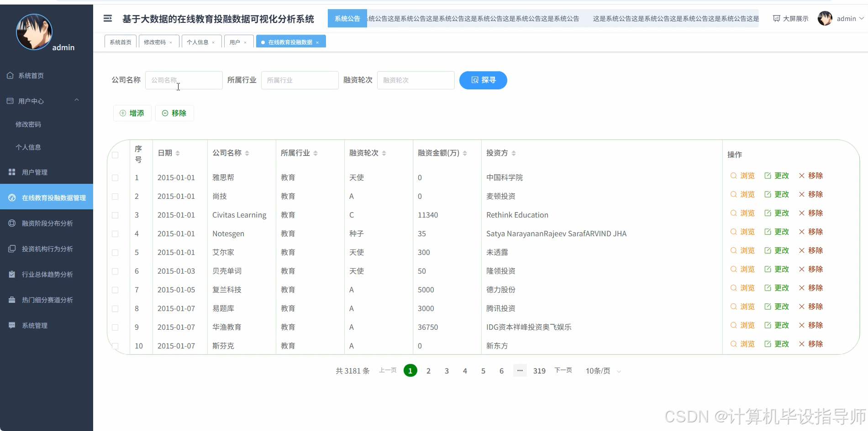Viewport: 868px width, 431px height.
Task: Sort by 融资金额(万) column arrows
Action: (x=465, y=153)
